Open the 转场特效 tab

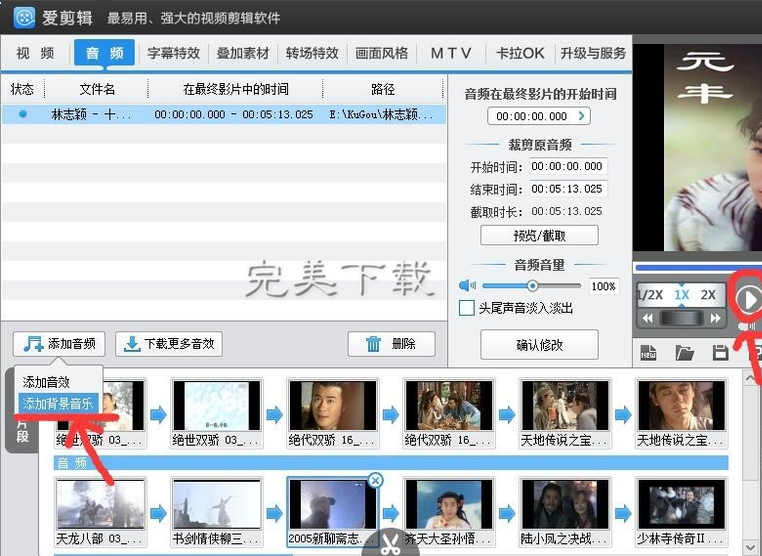(312, 53)
